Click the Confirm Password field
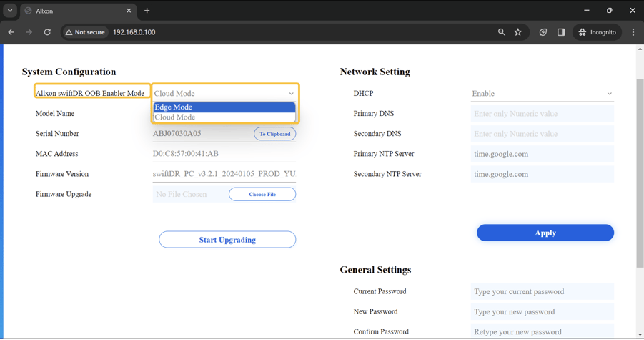644x340 pixels. 542,331
